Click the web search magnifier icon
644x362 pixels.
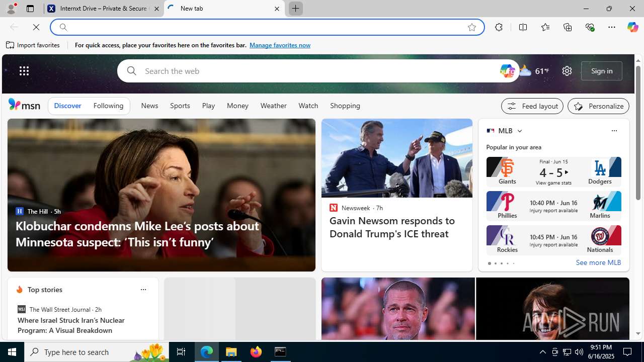[131, 71]
